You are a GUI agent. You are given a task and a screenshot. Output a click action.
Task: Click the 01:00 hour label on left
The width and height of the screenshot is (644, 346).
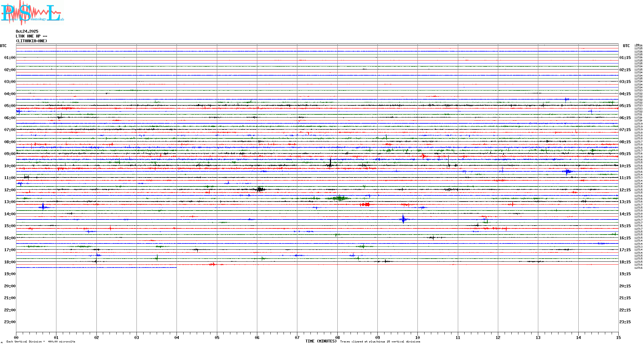coord(10,58)
